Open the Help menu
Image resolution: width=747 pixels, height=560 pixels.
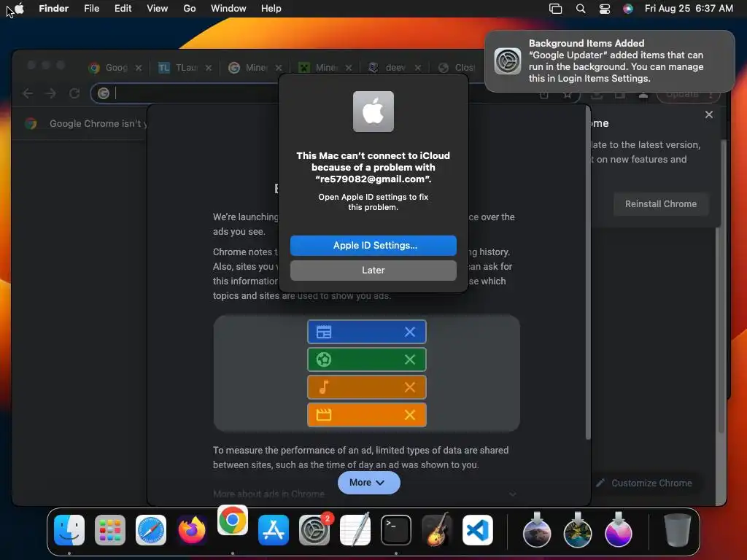tap(271, 9)
